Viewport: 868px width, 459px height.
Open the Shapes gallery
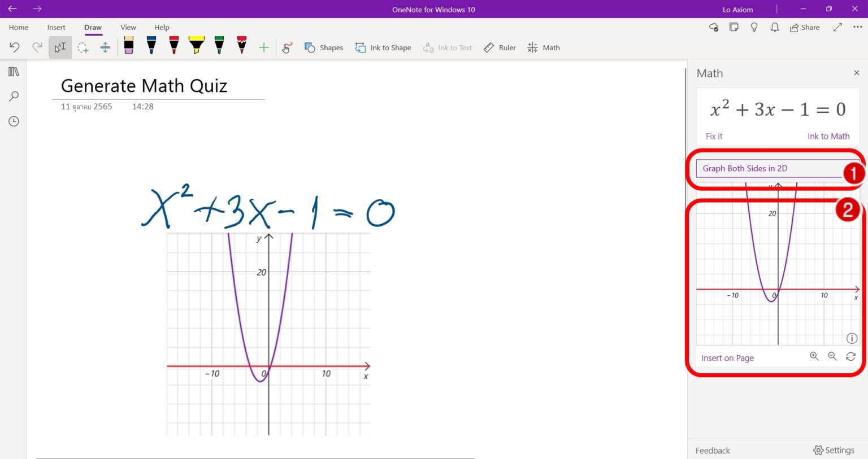pos(324,47)
